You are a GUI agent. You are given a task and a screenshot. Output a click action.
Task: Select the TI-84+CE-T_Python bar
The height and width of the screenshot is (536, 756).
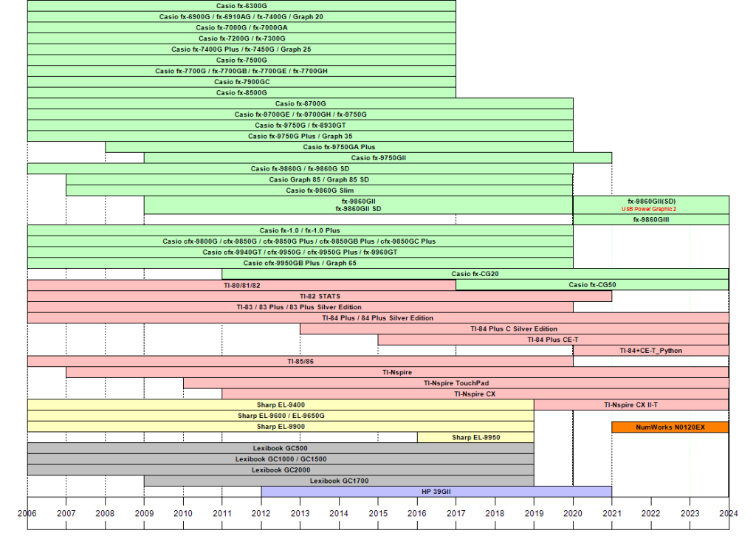click(651, 351)
